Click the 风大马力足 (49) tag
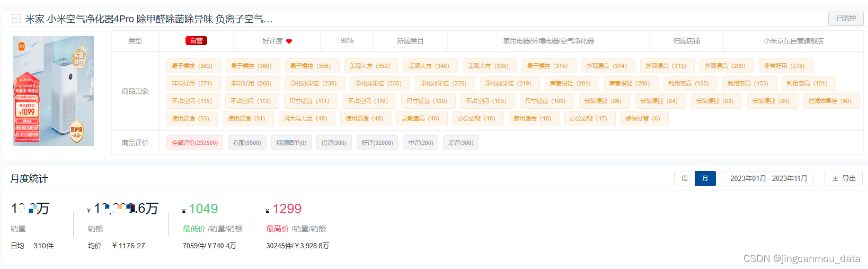This screenshot has width=868, height=269. (307, 118)
